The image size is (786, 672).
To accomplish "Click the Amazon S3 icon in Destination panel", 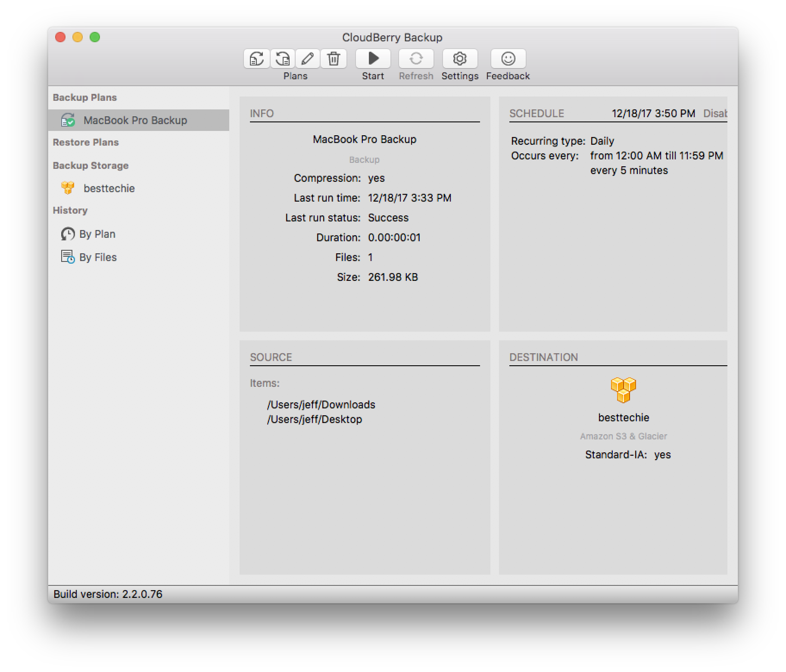I will pyautogui.click(x=624, y=390).
